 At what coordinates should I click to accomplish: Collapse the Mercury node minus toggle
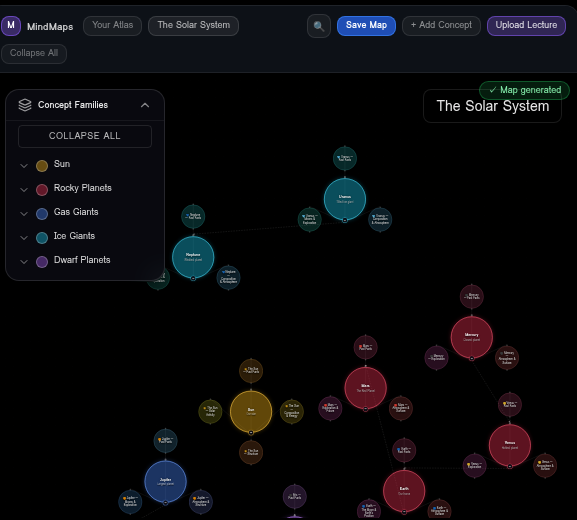coord(472,358)
